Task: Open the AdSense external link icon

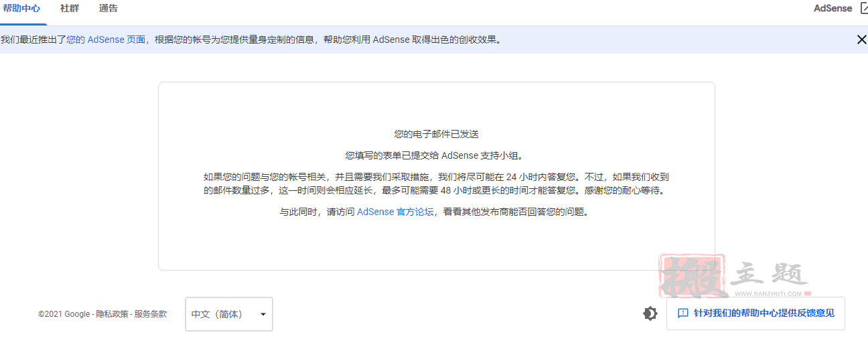Action: click(863, 9)
